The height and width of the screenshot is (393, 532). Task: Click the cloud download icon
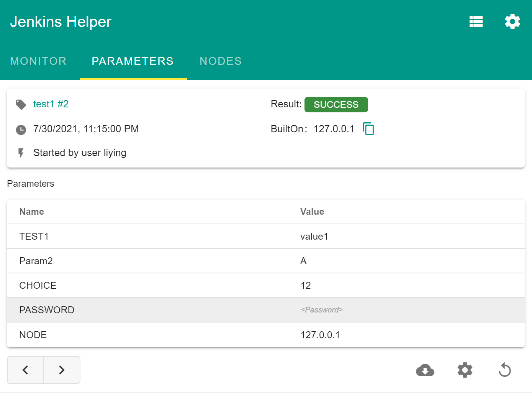[x=425, y=370]
